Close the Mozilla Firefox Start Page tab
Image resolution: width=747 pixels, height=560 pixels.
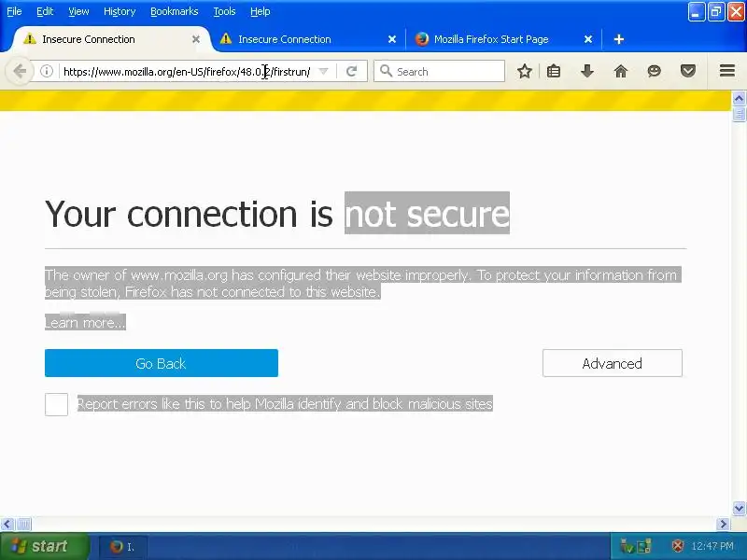pyautogui.click(x=588, y=39)
